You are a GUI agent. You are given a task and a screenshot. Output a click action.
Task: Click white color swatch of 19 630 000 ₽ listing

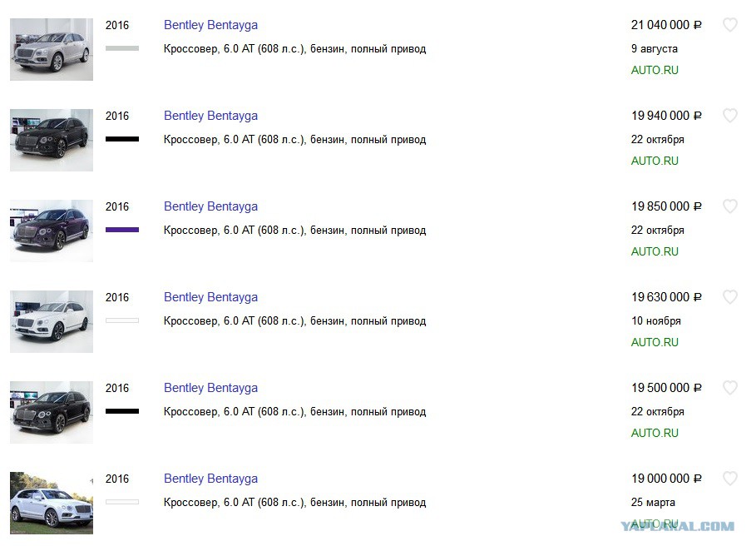click(122, 320)
